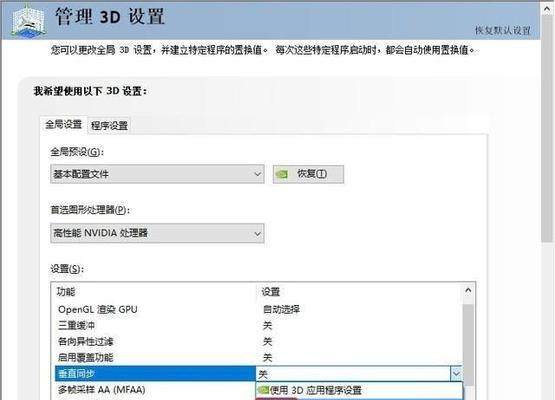The image size is (555, 400).
Task: Click the 关 value of 三重缓冲
Action: coord(267,325)
